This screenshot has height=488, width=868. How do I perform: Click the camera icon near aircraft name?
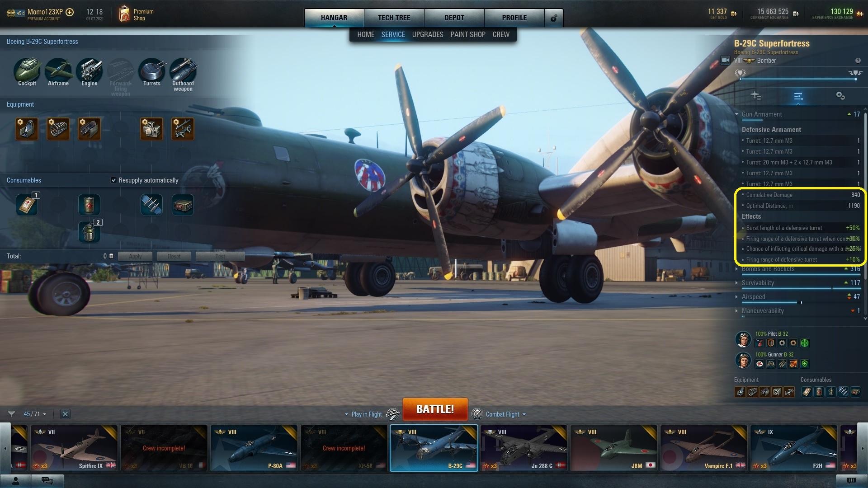(x=725, y=60)
